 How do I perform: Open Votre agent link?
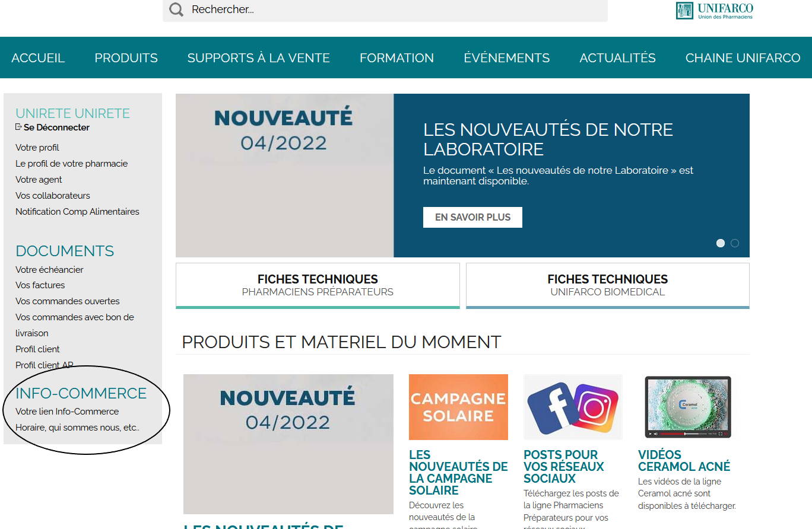click(39, 180)
